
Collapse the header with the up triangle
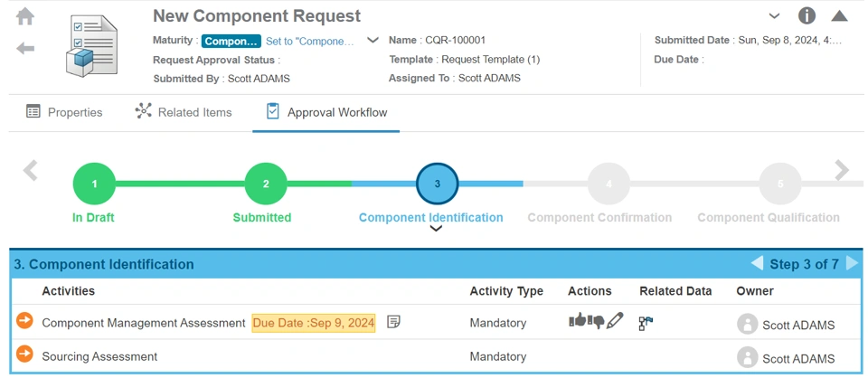[x=839, y=16]
